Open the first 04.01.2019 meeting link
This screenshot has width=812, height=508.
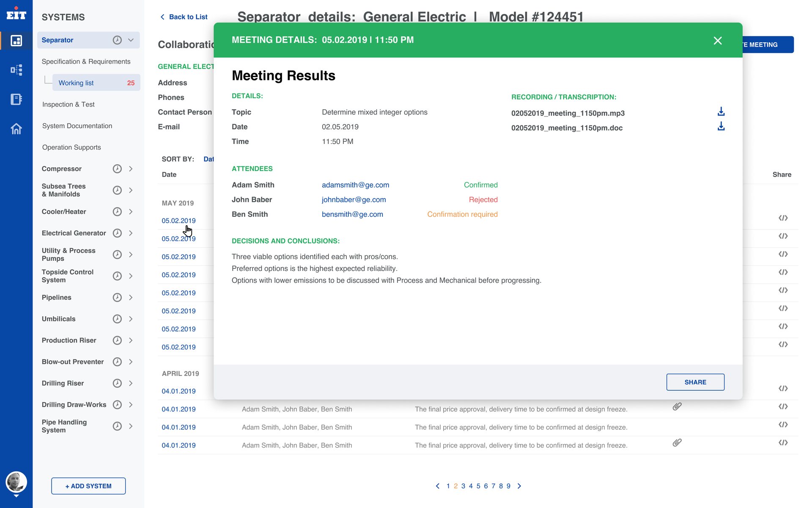(178, 391)
